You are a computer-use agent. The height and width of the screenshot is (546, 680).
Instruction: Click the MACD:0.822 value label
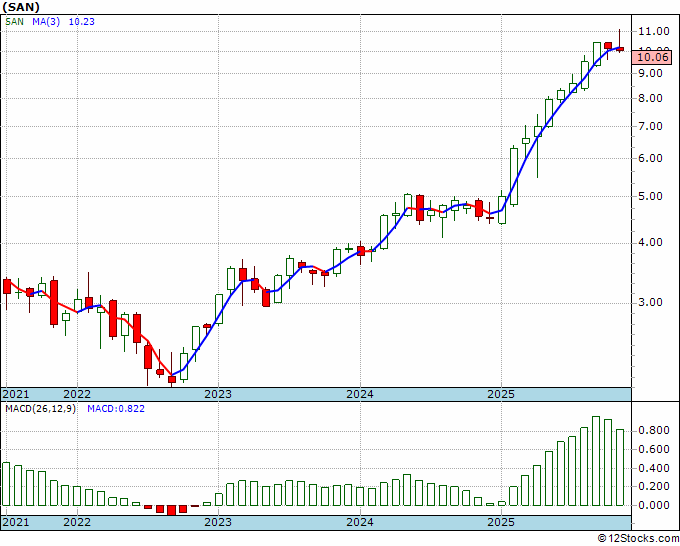coord(116,409)
